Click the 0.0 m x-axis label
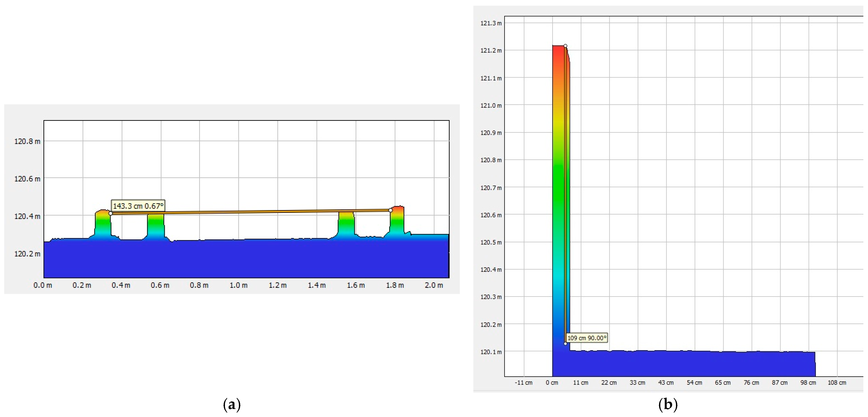Viewport: 868px width, 417px height. pos(43,285)
